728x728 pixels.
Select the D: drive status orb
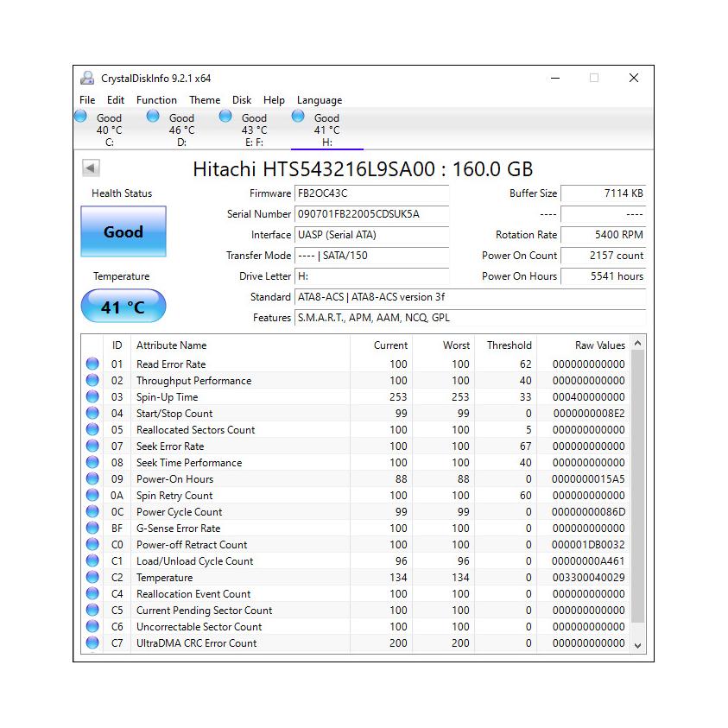(154, 117)
